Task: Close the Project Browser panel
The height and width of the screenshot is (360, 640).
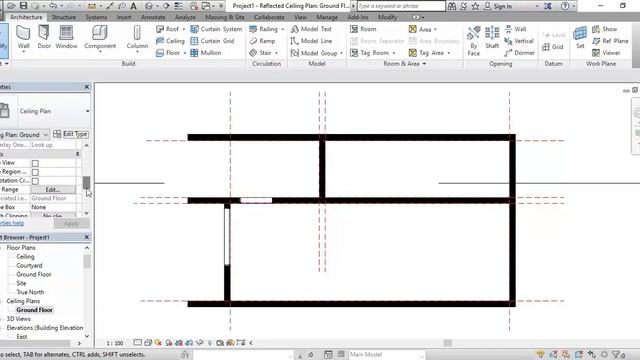Action: pyautogui.click(x=87, y=237)
